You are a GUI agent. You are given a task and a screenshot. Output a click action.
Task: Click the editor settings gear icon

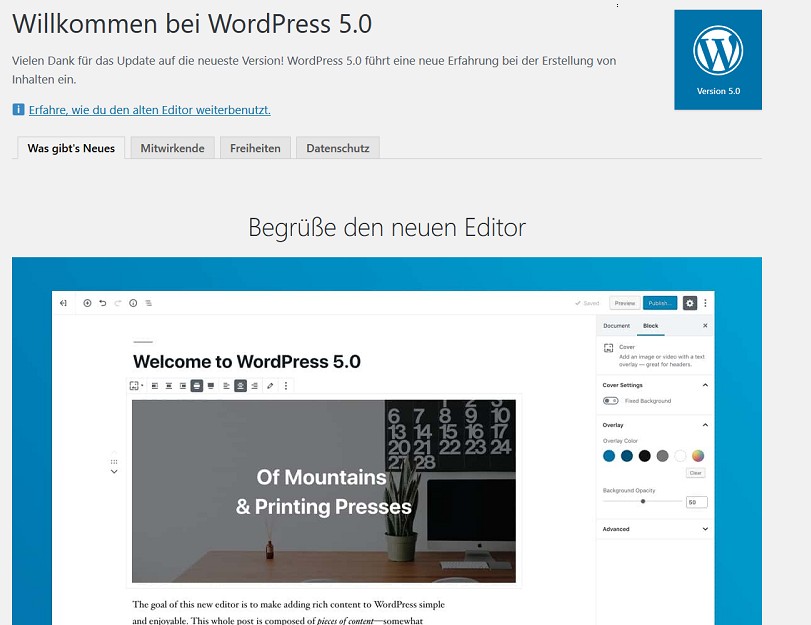[689, 303]
